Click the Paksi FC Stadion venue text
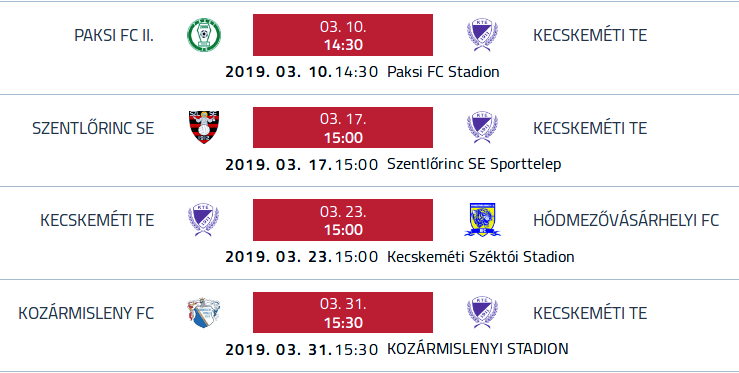The height and width of the screenshot is (373, 739). tap(443, 72)
